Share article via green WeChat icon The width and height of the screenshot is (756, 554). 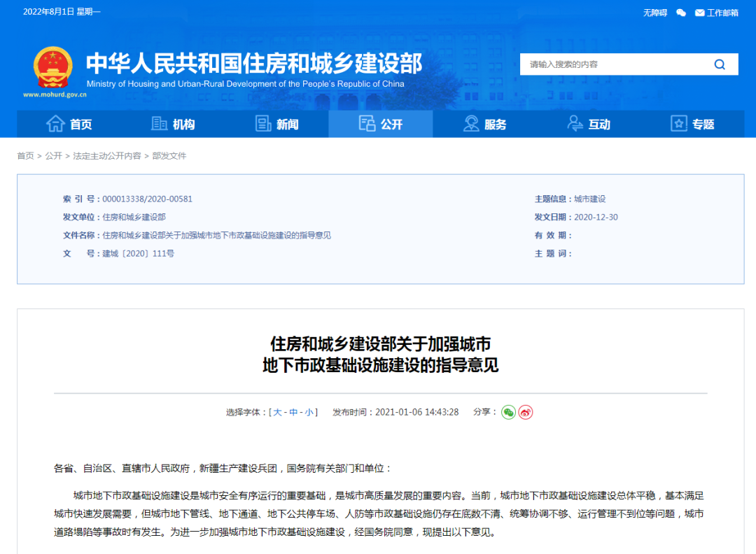click(x=508, y=412)
